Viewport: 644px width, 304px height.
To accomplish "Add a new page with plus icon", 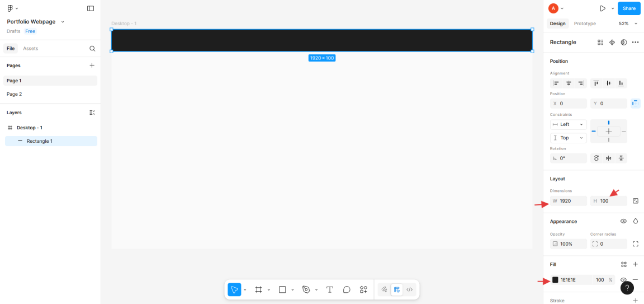I will click(x=92, y=66).
